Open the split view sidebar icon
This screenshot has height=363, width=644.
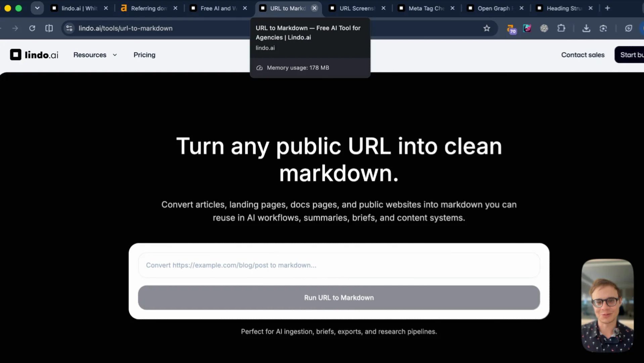click(x=49, y=28)
